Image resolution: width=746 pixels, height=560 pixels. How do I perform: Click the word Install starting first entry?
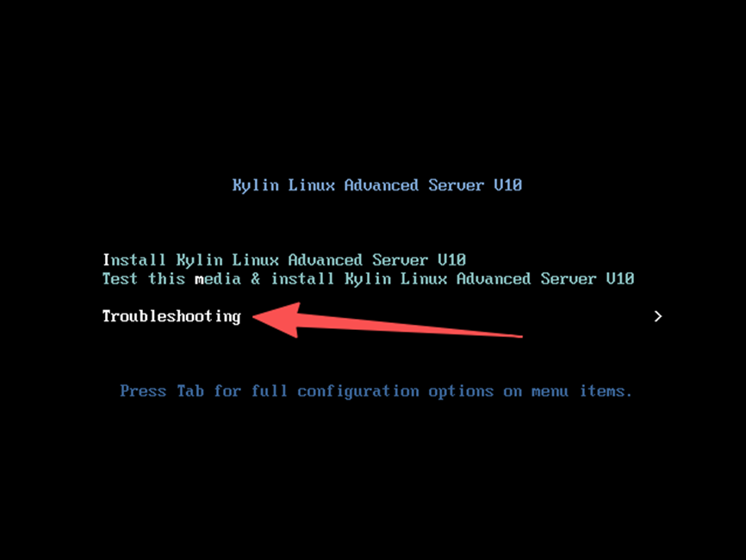pyautogui.click(x=134, y=260)
